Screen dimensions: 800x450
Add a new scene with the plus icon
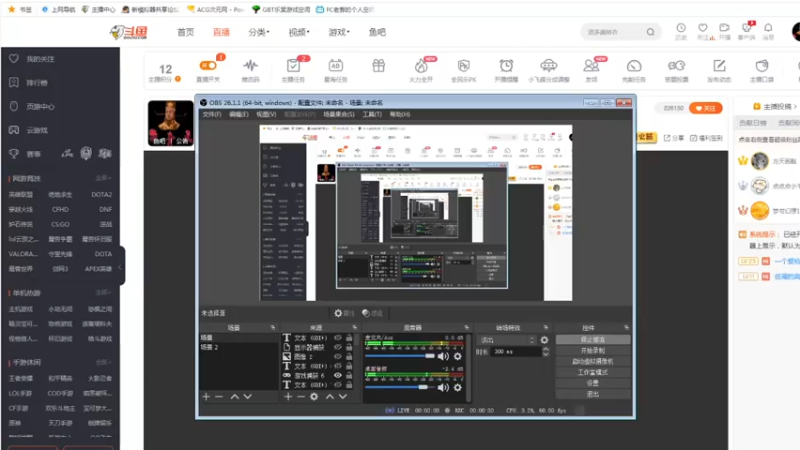206,396
